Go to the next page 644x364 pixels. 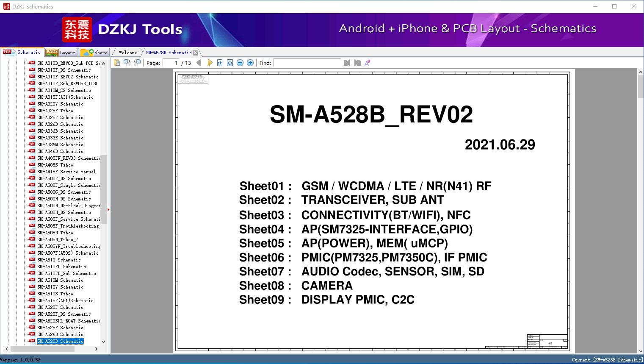(x=210, y=63)
